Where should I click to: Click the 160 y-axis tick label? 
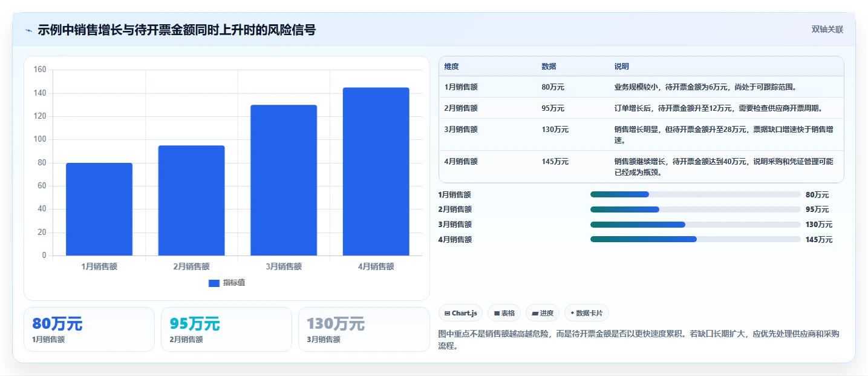click(40, 70)
